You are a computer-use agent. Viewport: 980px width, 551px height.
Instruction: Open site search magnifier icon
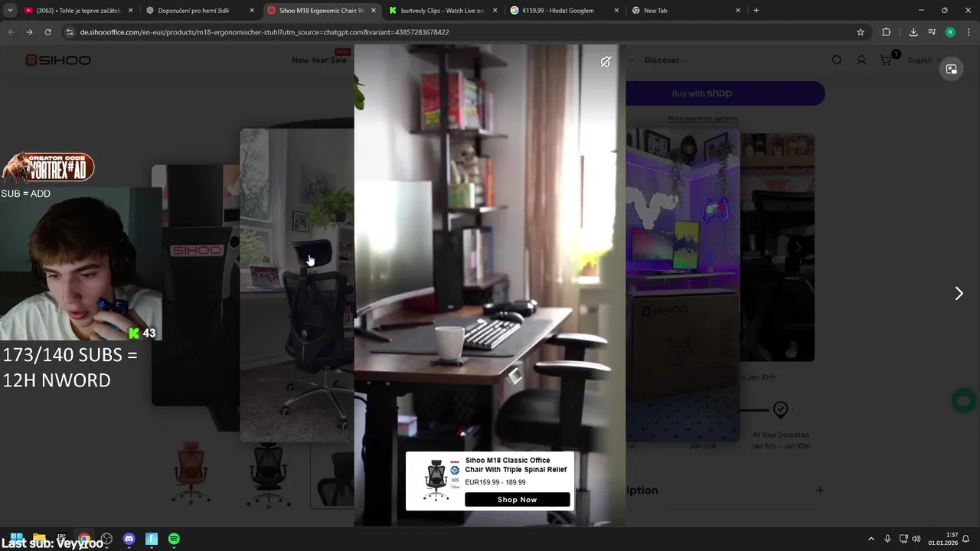[837, 60]
